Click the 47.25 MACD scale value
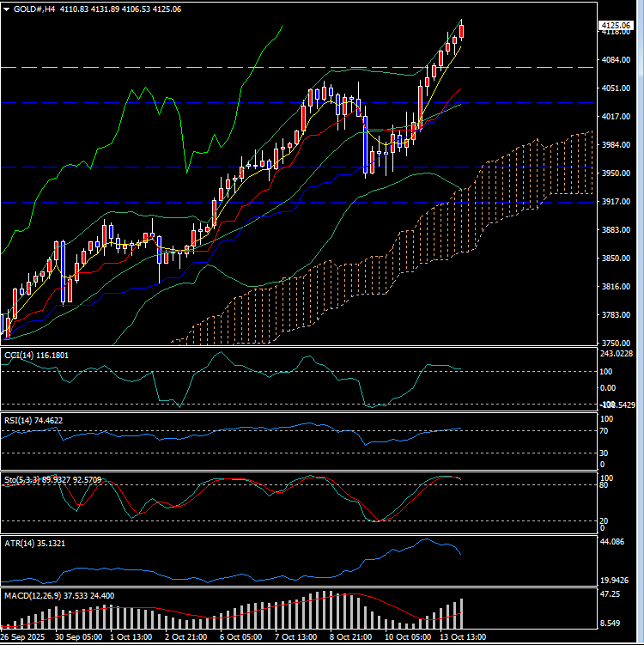 pyautogui.click(x=611, y=594)
